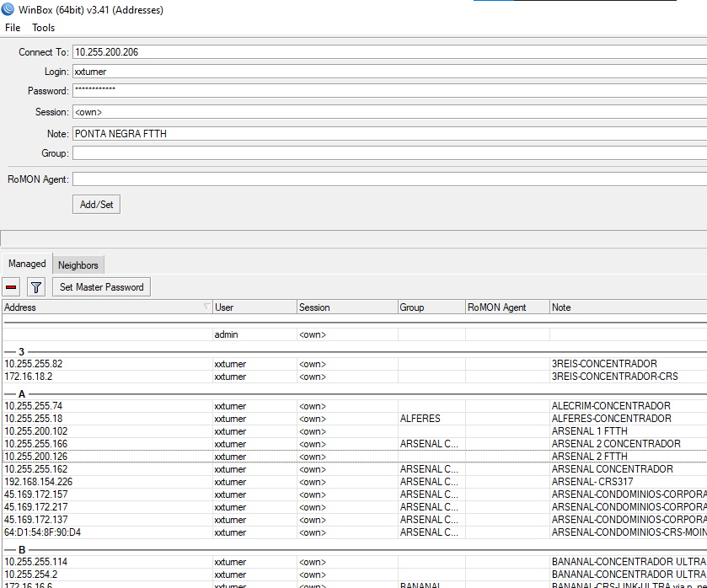This screenshot has width=707, height=588.
Task: Switch to the Neighbors tab
Action: click(78, 265)
